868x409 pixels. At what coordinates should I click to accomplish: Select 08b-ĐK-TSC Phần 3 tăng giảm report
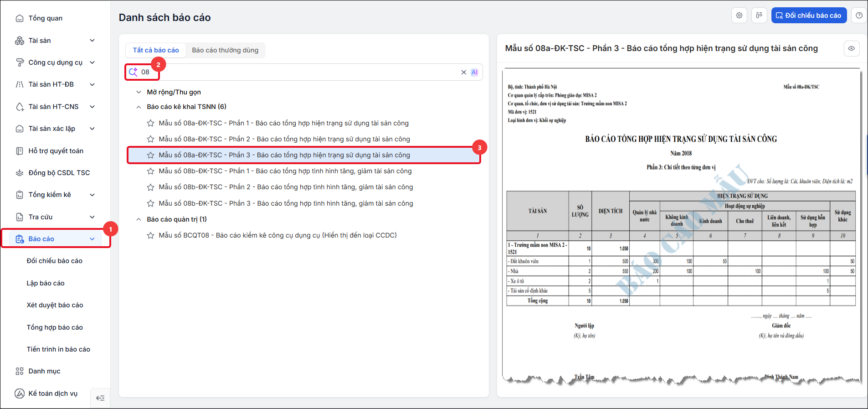click(286, 203)
